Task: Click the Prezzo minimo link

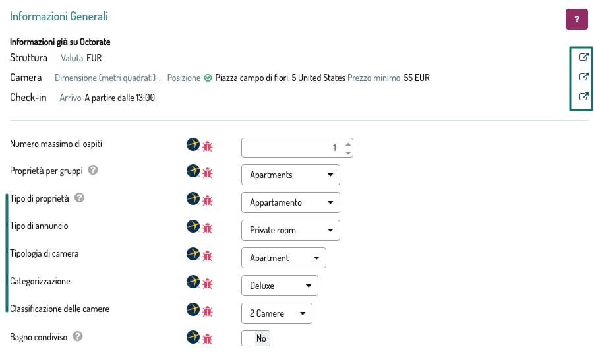Action: [374, 78]
